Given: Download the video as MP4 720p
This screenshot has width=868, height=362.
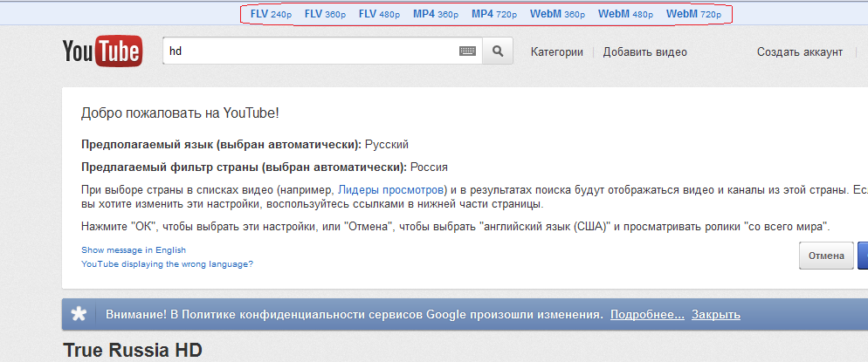Looking at the screenshot, I should (494, 14).
